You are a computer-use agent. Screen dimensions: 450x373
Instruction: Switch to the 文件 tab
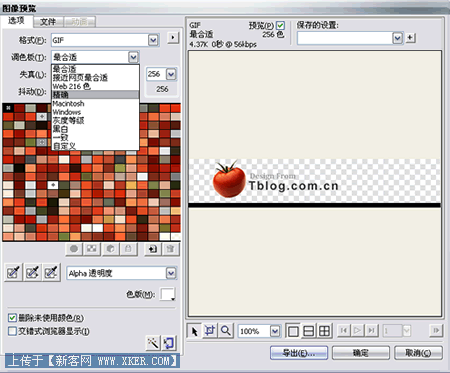[48, 22]
